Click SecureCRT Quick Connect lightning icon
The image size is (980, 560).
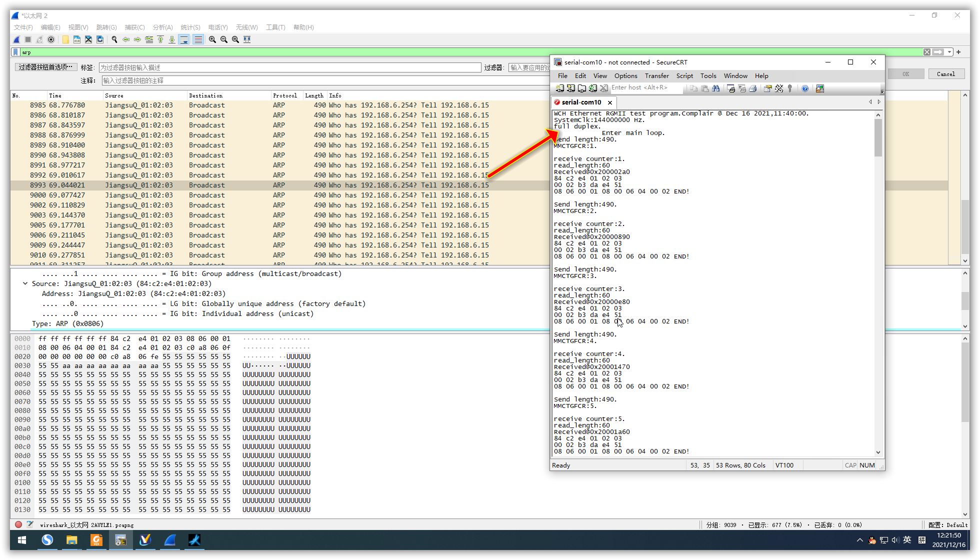point(571,88)
